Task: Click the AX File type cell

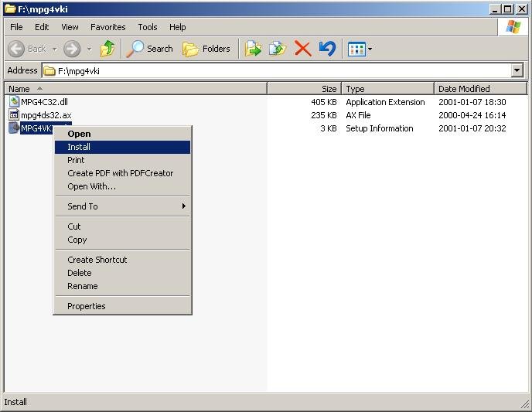Action: pos(358,115)
